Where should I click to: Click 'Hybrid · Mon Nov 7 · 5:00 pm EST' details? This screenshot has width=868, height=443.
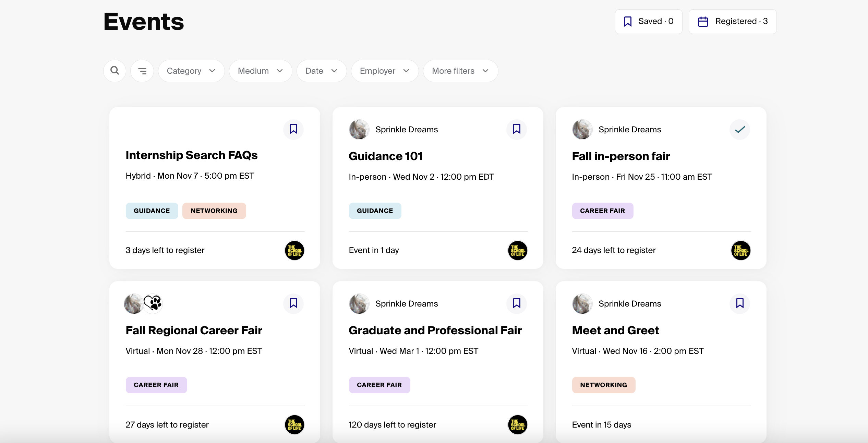(190, 176)
